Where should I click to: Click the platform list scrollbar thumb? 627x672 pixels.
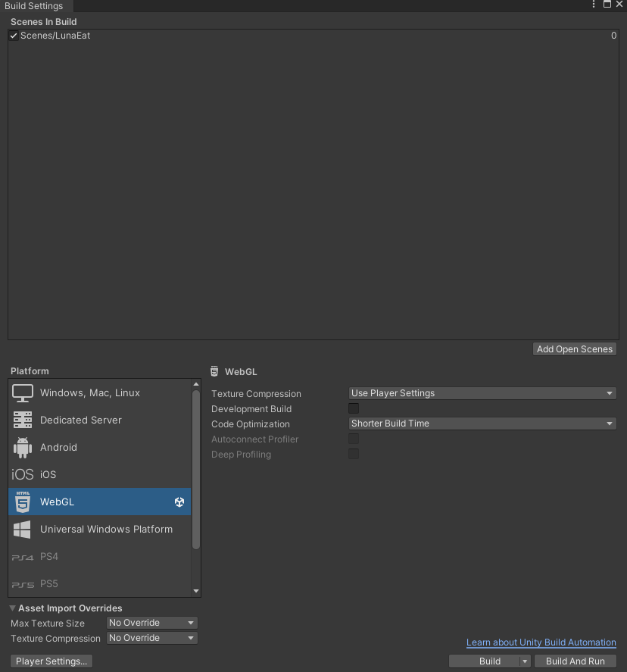coord(196,469)
